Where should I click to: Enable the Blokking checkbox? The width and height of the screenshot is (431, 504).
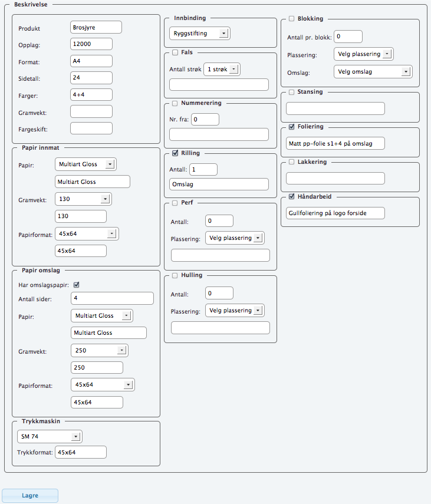click(292, 19)
